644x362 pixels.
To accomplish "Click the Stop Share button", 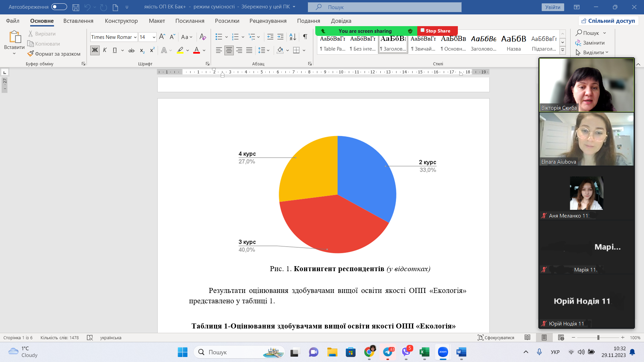I will point(437,31).
